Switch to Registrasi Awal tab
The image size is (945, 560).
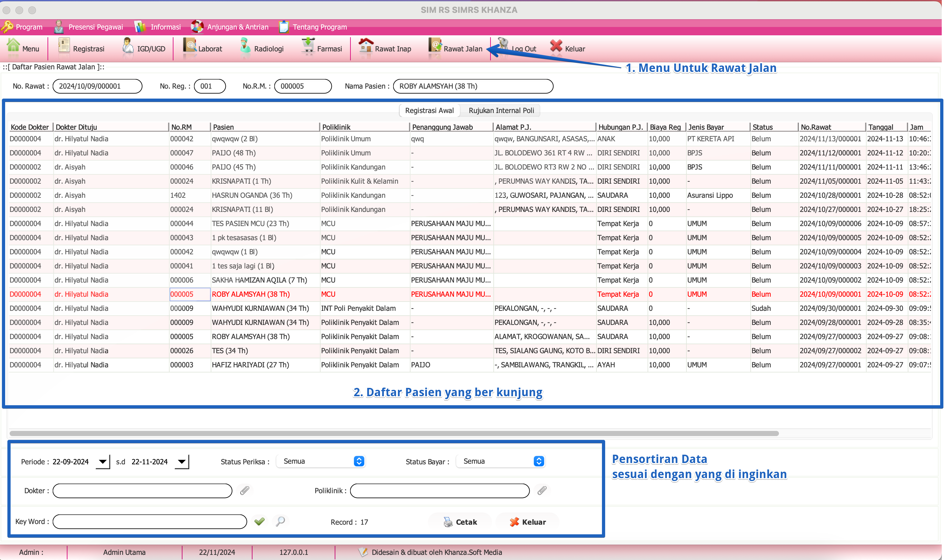click(x=429, y=110)
